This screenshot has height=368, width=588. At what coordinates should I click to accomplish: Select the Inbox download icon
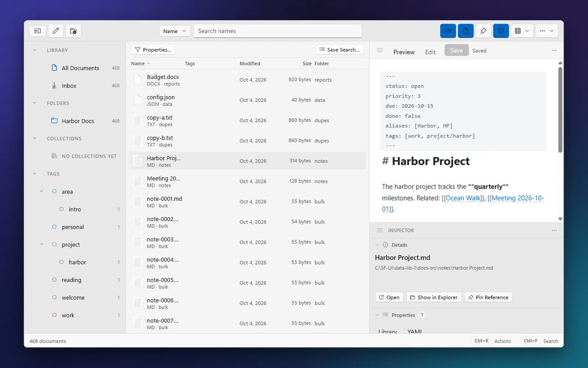(x=54, y=85)
